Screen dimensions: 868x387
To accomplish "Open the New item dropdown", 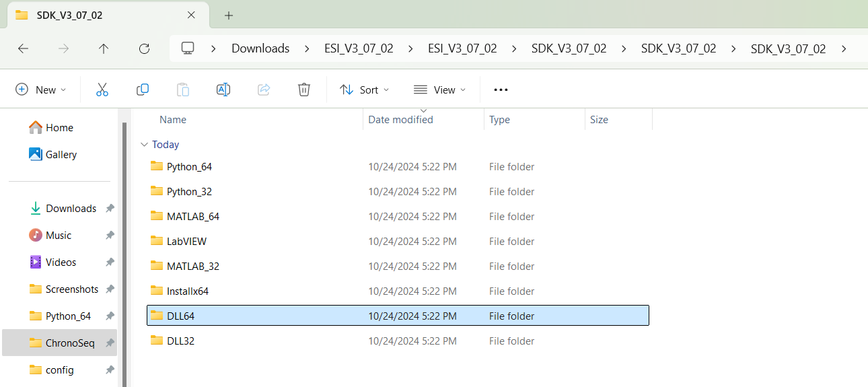I will point(41,90).
